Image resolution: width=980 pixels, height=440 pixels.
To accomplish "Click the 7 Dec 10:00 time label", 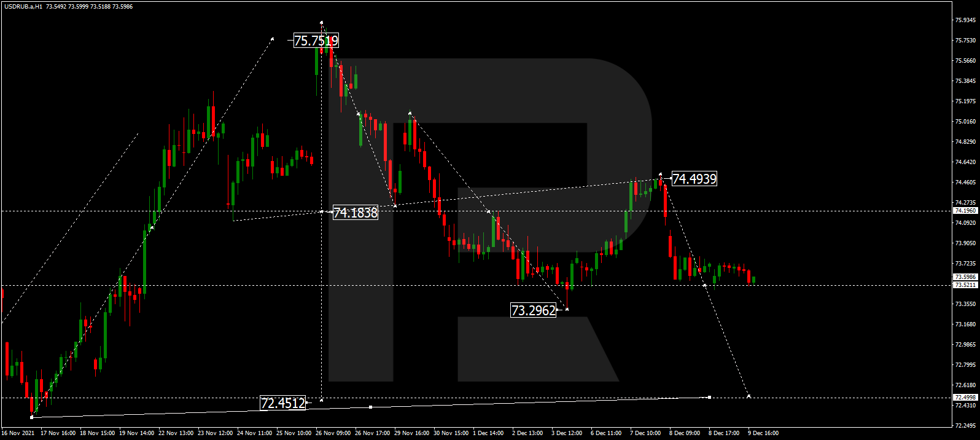I will click(x=645, y=433).
